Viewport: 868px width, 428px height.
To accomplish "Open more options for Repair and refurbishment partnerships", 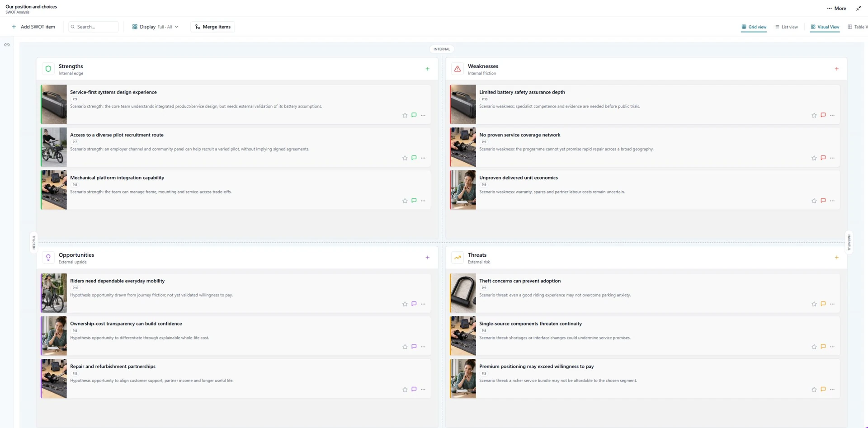I will [x=423, y=390].
